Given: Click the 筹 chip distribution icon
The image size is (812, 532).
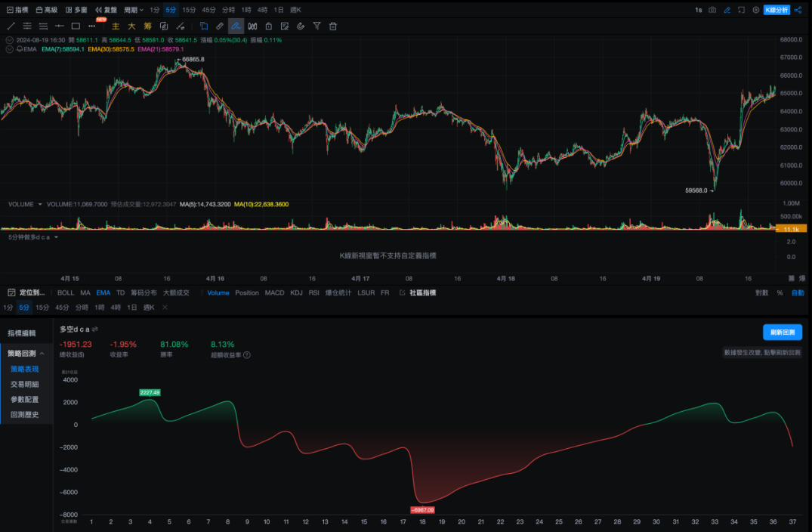Looking at the screenshot, I should 147,26.
